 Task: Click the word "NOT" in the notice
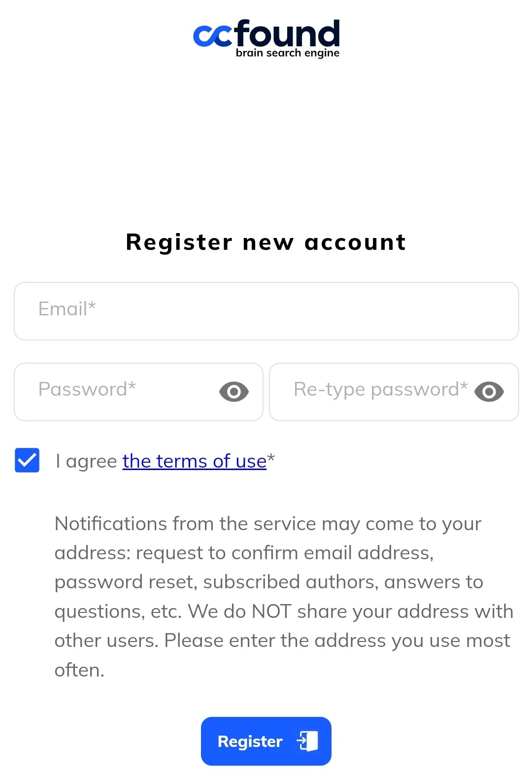click(271, 611)
